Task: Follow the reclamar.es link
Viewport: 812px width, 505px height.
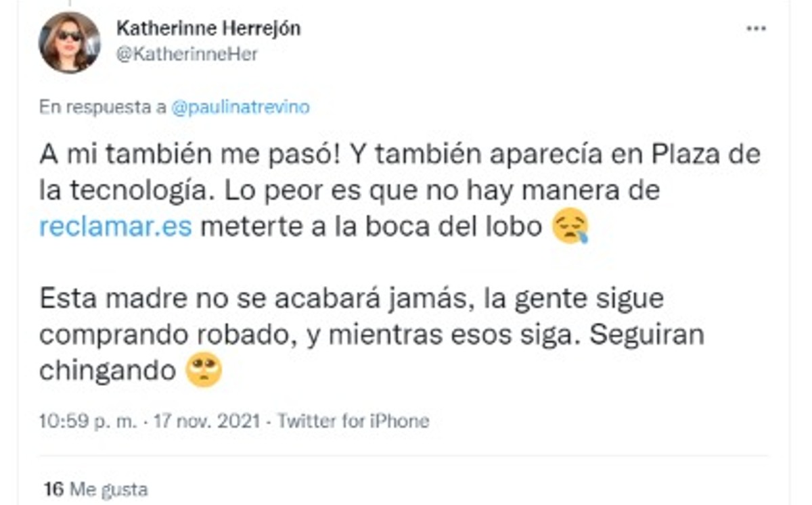Action: [116, 227]
